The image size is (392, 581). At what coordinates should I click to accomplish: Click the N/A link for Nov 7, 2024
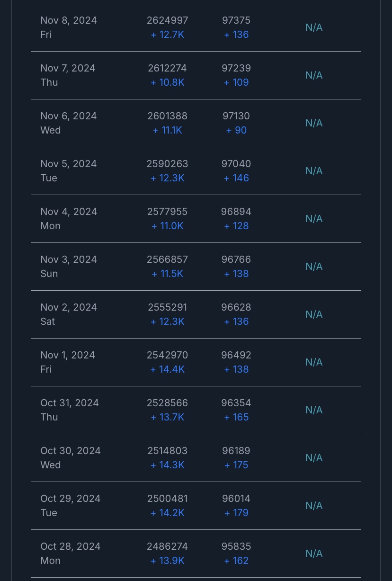(x=314, y=75)
